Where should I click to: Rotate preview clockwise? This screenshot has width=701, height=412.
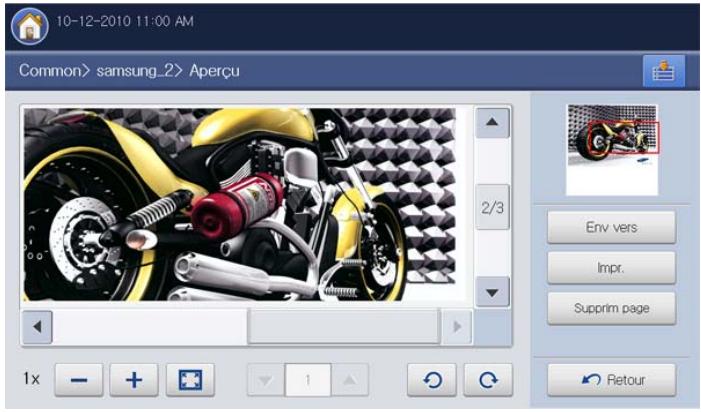coord(488,380)
